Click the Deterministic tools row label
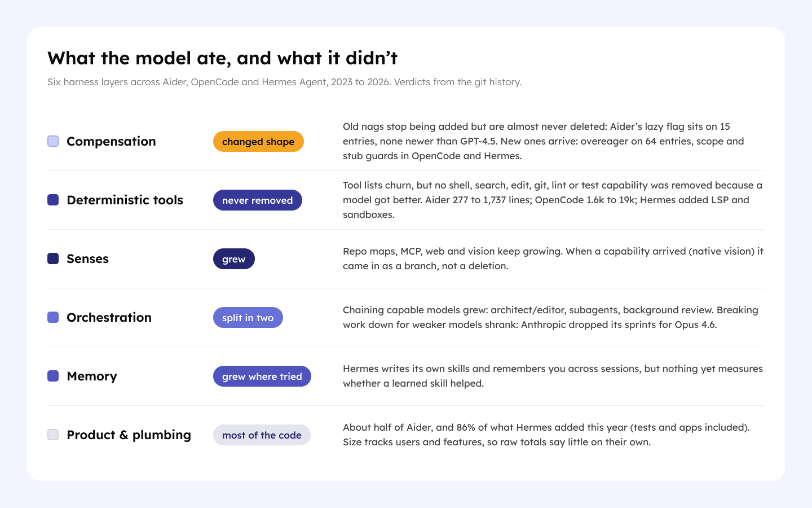 [x=125, y=200]
